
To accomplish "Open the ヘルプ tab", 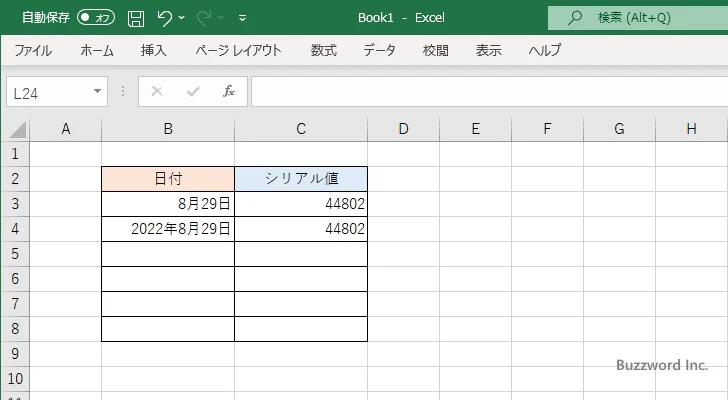I will pyautogui.click(x=545, y=50).
